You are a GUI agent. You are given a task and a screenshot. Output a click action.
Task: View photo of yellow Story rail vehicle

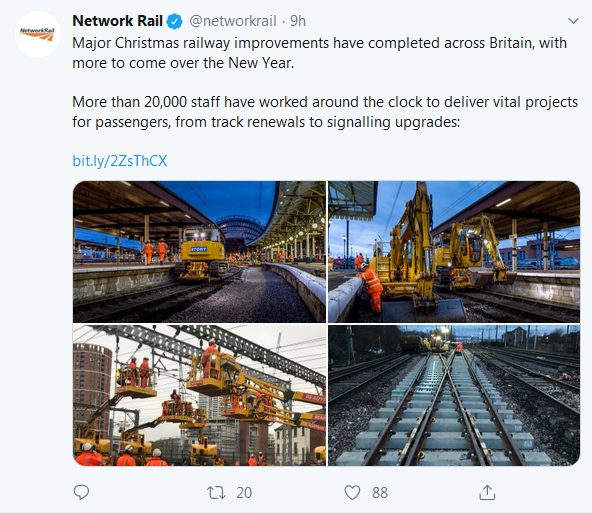(x=199, y=252)
